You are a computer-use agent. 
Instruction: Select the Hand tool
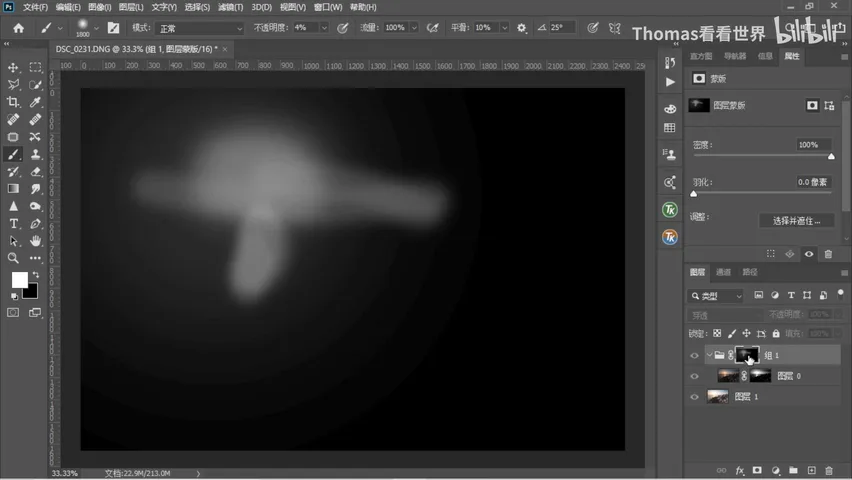click(x=35, y=241)
